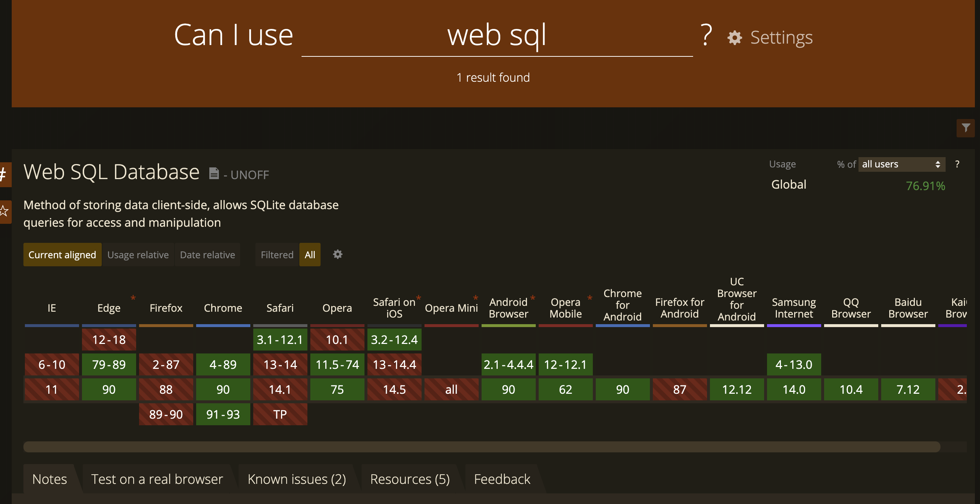Toggle the Filtered browsers option
Image resolution: width=980 pixels, height=504 pixels.
pyautogui.click(x=277, y=255)
